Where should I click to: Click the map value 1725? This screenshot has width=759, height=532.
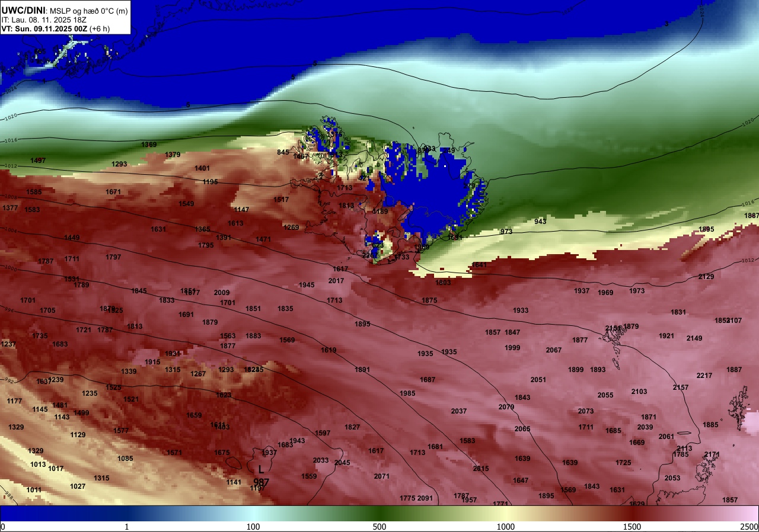tap(623, 463)
